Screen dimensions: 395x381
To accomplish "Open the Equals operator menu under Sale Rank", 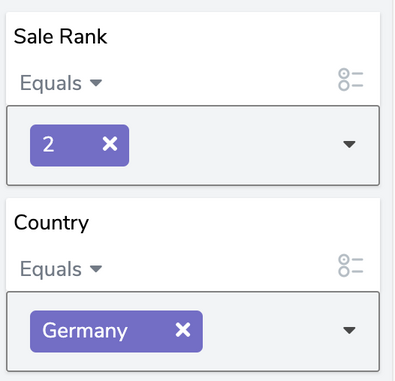I will pos(61,83).
